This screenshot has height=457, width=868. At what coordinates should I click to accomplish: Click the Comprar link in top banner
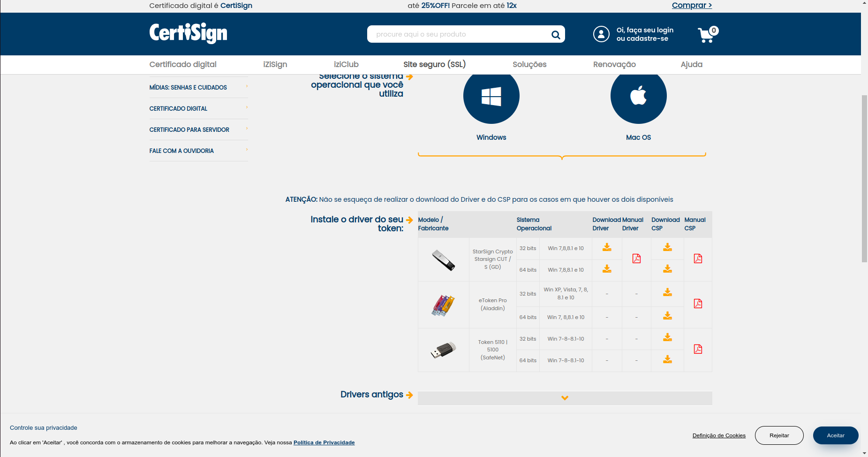click(692, 5)
